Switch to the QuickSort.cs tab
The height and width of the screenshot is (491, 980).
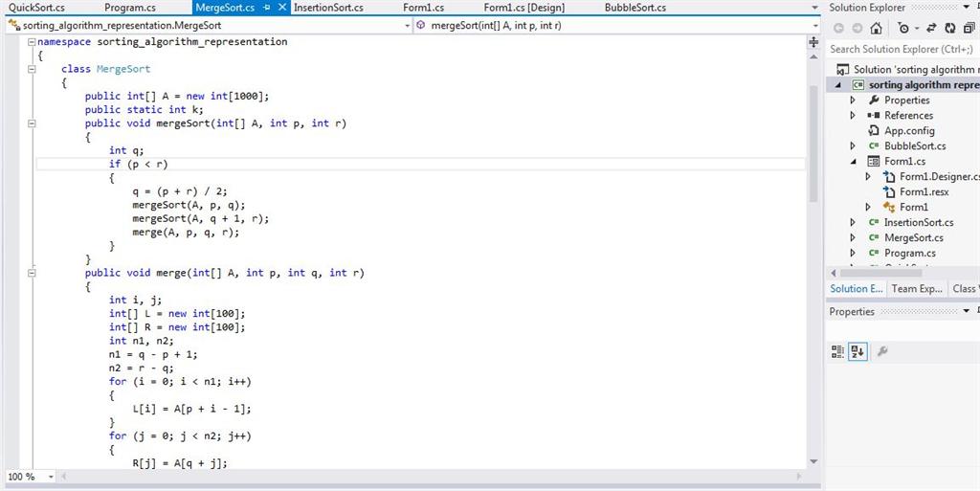point(36,8)
